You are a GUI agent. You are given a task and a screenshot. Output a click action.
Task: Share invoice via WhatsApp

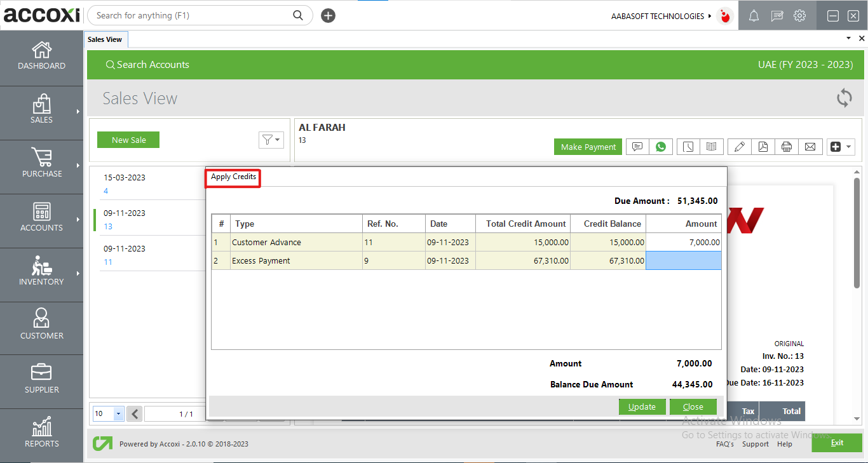(x=661, y=147)
